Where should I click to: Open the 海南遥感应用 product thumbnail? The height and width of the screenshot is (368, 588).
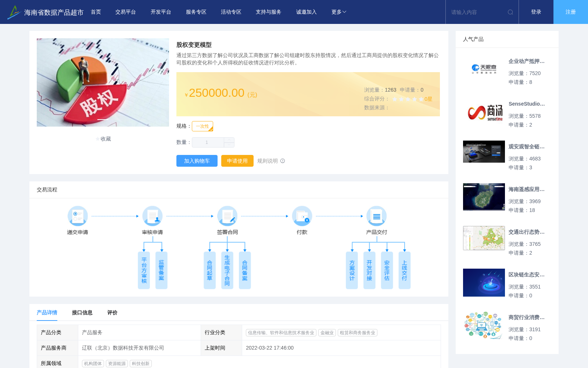[x=484, y=197]
